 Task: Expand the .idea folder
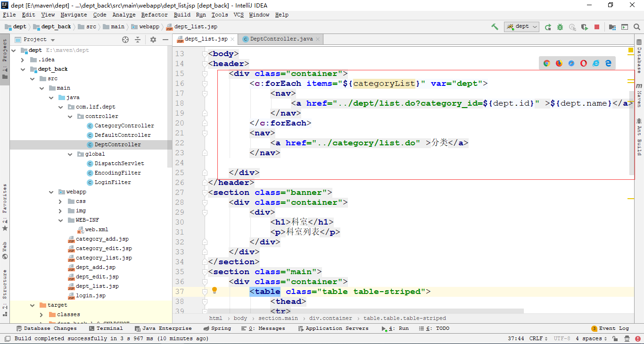[22, 59]
